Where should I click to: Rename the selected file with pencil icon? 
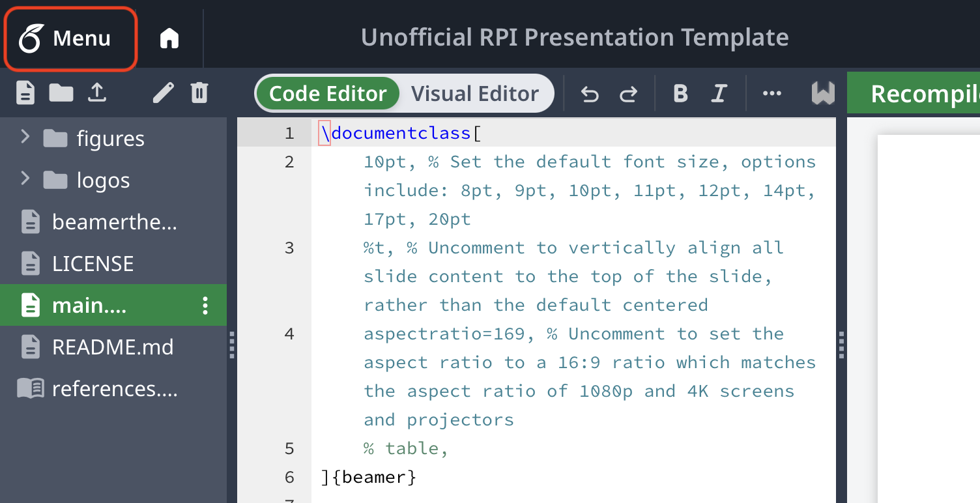[163, 93]
